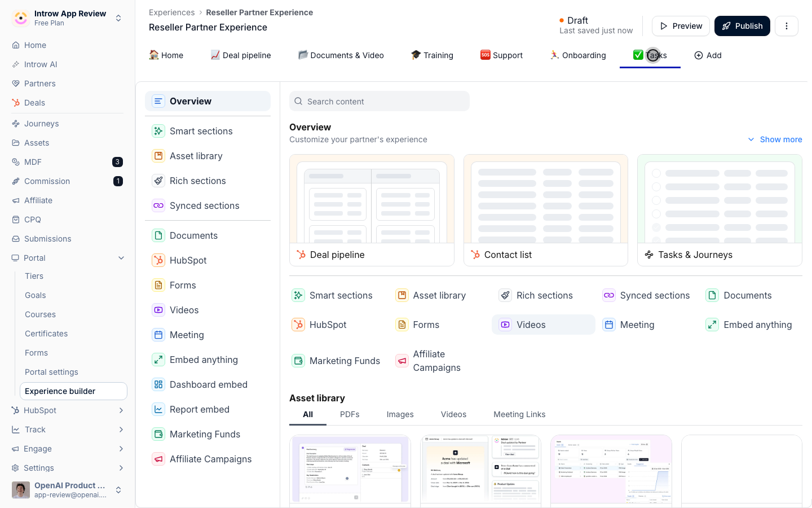The height and width of the screenshot is (508, 812).
Task: Click the Synced sections icon in left panel
Action: click(158, 205)
